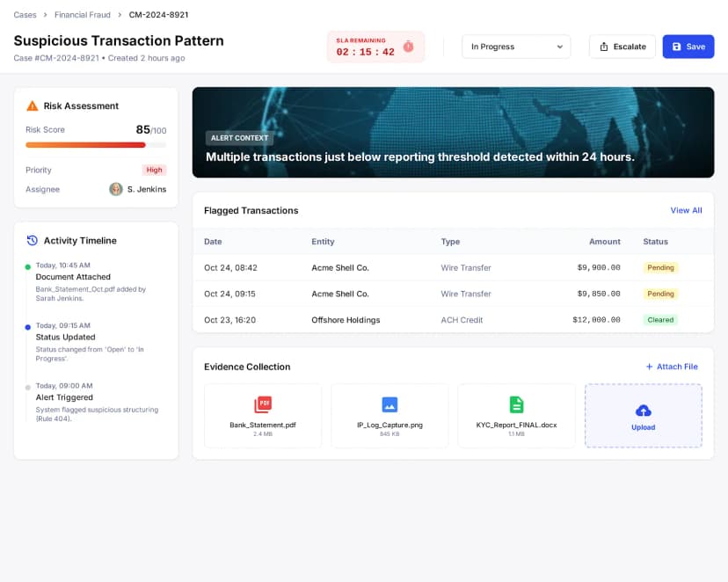Image resolution: width=728 pixels, height=582 pixels.
Task: Click the Attach File link
Action: (x=672, y=367)
